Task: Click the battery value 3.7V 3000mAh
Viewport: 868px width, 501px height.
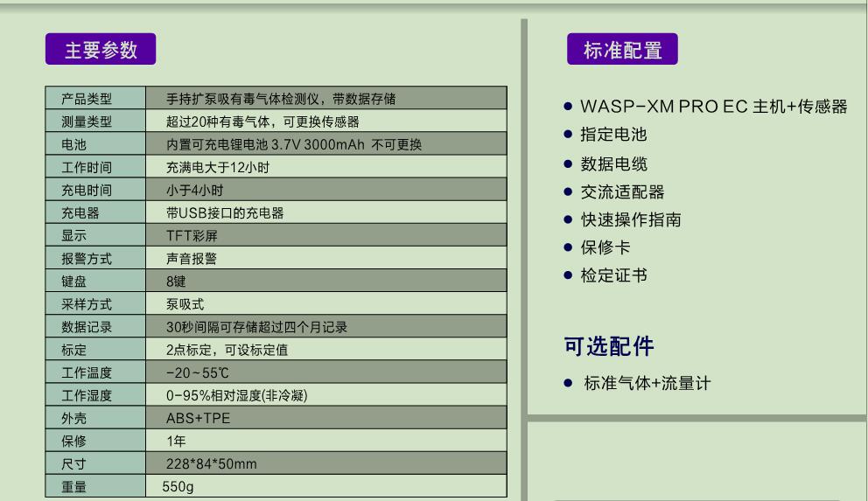Action: click(299, 144)
